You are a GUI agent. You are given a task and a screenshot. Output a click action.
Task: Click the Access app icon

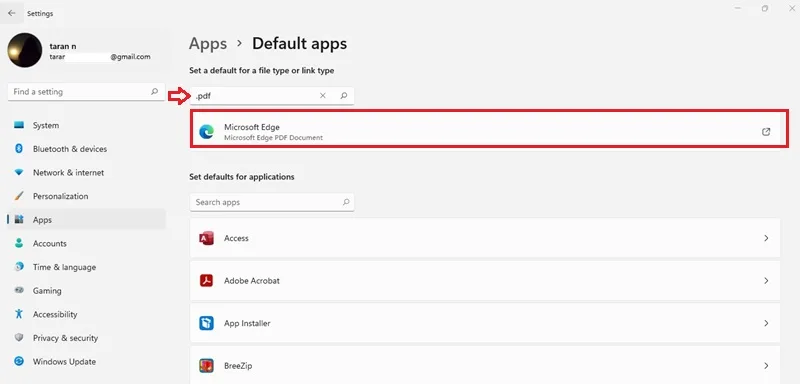pyautogui.click(x=206, y=238)
